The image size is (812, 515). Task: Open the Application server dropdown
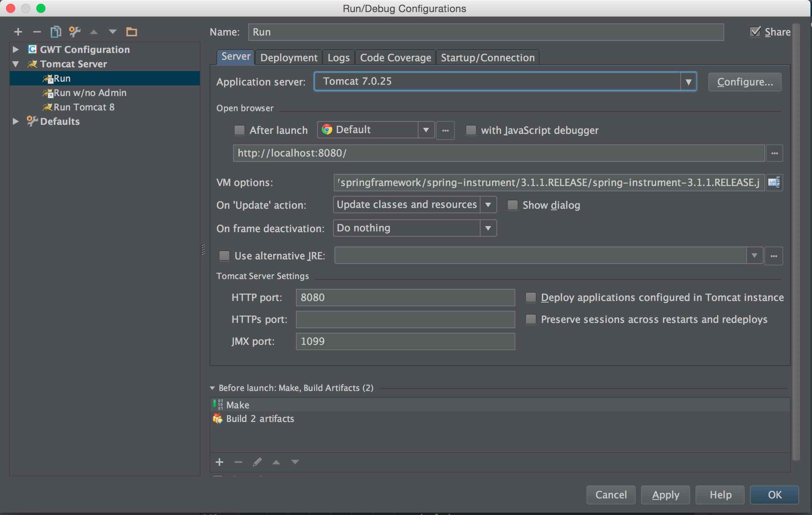coord(688,82)
